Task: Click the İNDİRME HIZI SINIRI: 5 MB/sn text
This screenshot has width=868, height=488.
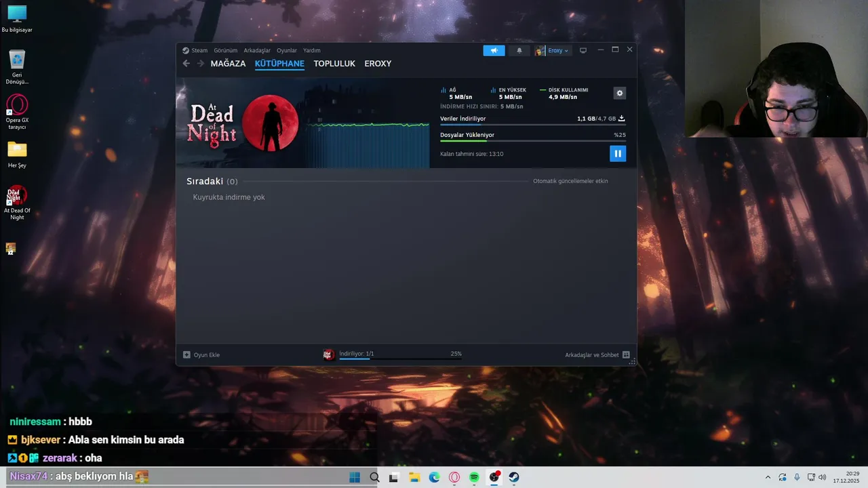Action: [481, 106]
